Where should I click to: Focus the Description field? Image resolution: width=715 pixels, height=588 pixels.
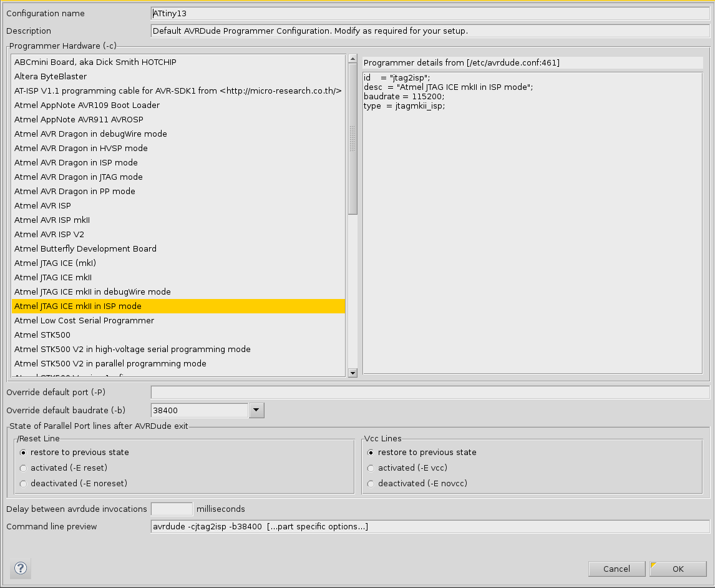pyautogui.click(x=430, y=31)
